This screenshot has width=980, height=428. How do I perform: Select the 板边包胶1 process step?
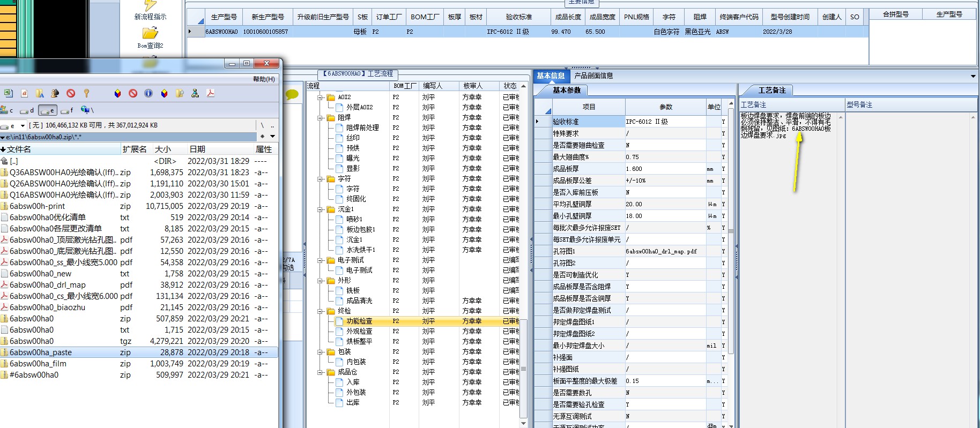(x=361, y=230)
